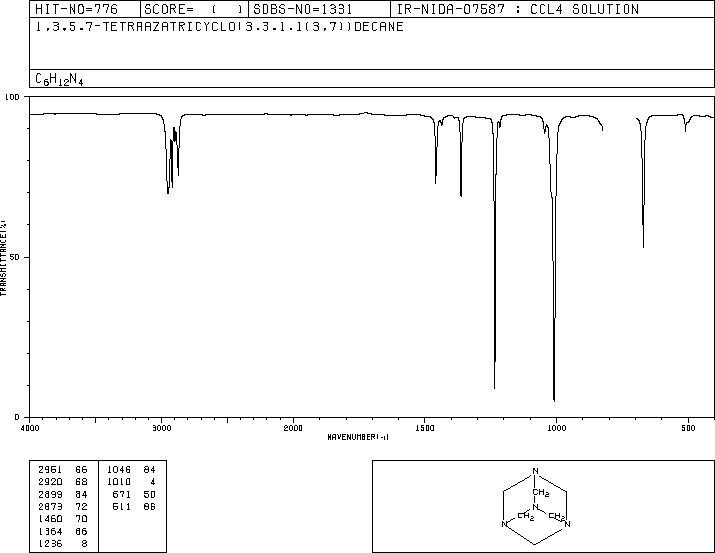Select the C6H12N4 molecular formula

click(x=59, y=79)
